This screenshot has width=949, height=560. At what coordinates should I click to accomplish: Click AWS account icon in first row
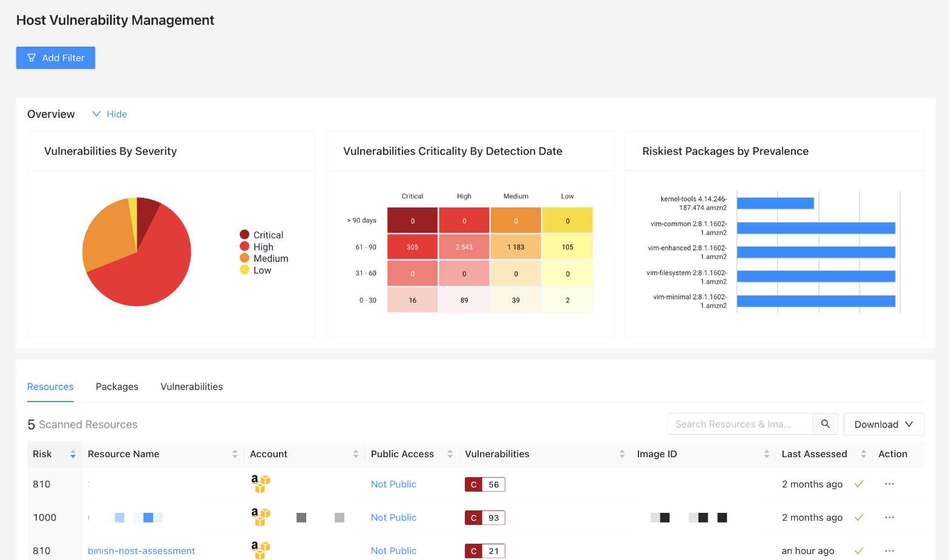(260, 484)
